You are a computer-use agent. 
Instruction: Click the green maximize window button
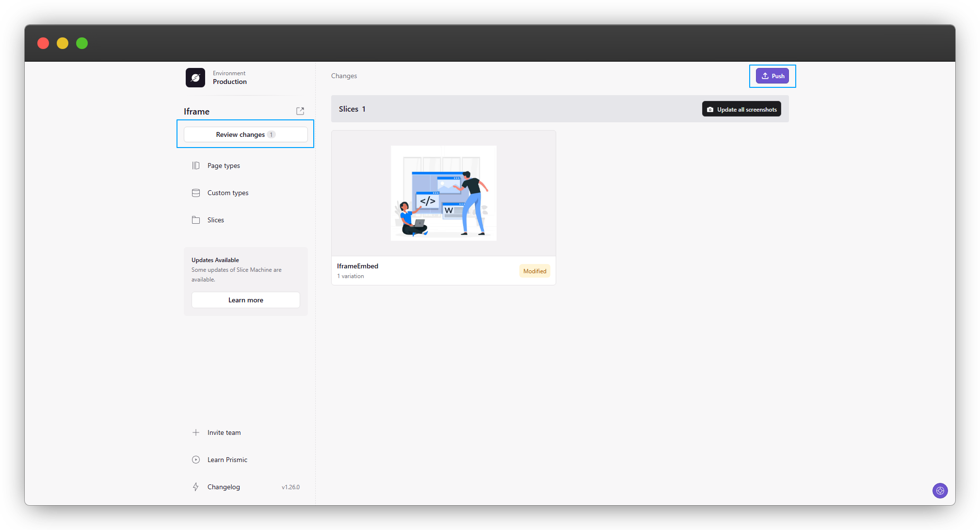click(82, 43)
